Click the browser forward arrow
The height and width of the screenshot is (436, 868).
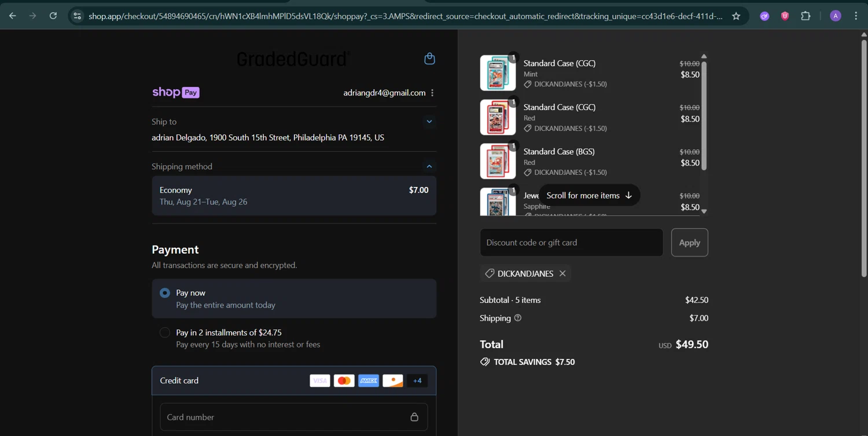32,16
